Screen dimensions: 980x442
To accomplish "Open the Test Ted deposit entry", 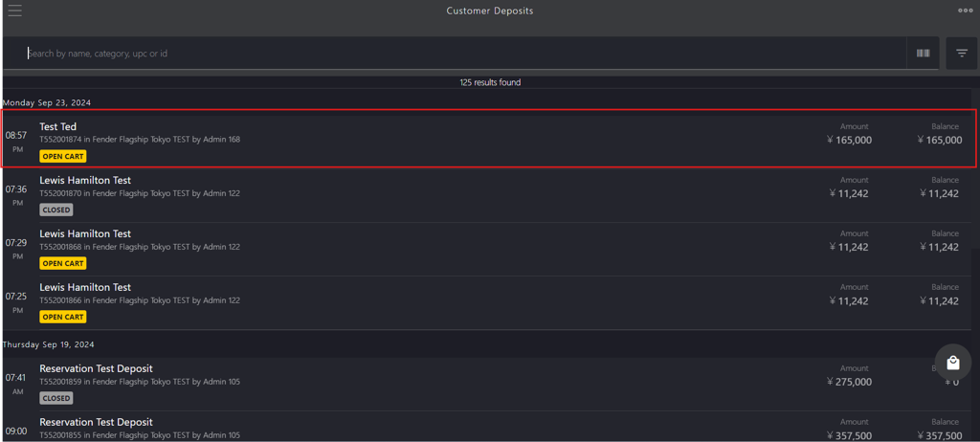I will [x=489, y=139].
